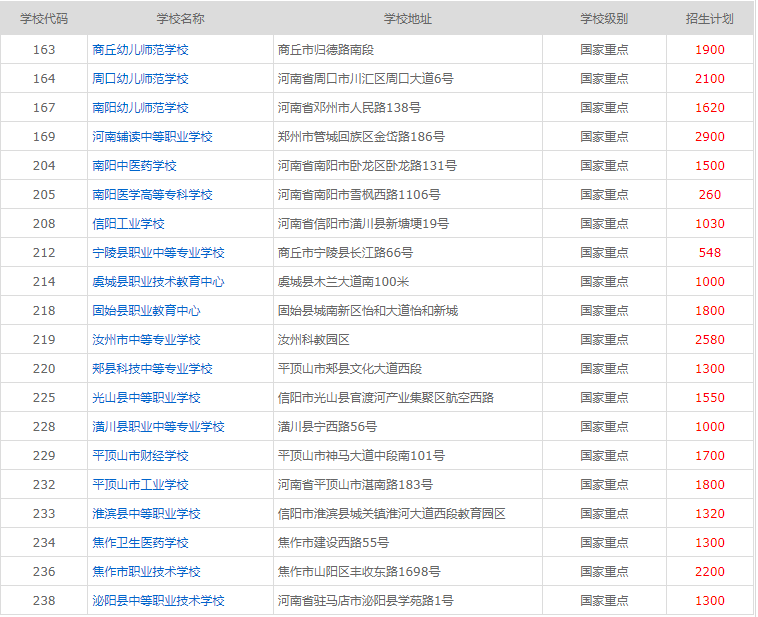Click 南阳医学高等专科学校 school name

[152, 194]
